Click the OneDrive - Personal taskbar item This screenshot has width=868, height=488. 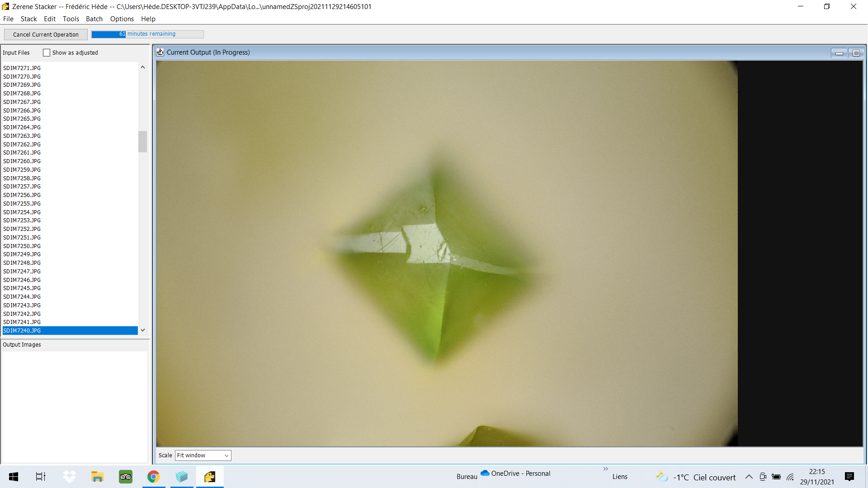(515, 474)
